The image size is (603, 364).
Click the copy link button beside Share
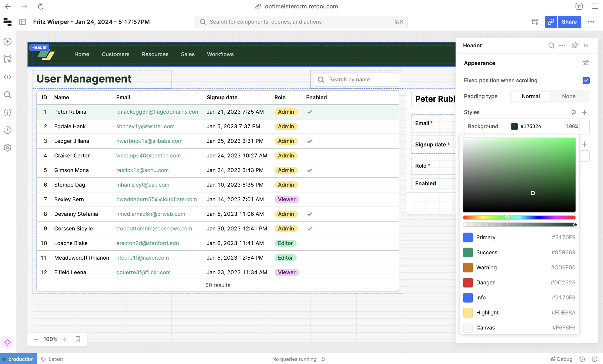[x=551, y=22]
